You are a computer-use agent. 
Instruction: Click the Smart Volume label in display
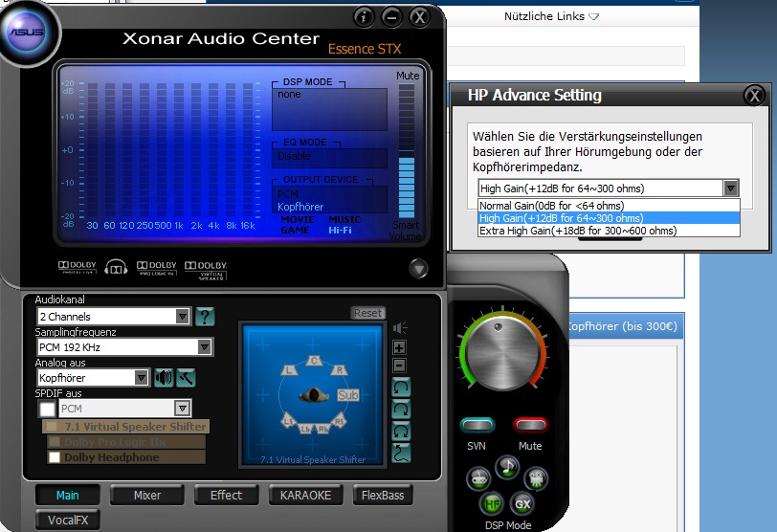[x=406, y=231]
